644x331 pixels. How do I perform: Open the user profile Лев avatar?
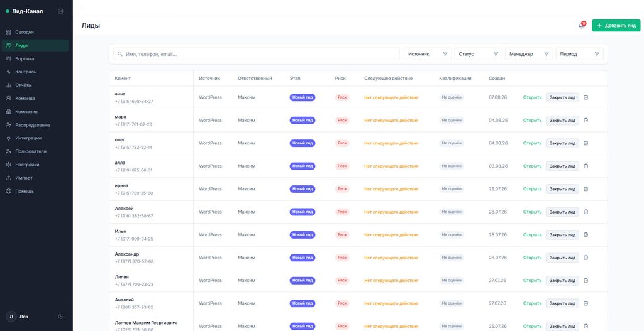[x=11, y=317]
